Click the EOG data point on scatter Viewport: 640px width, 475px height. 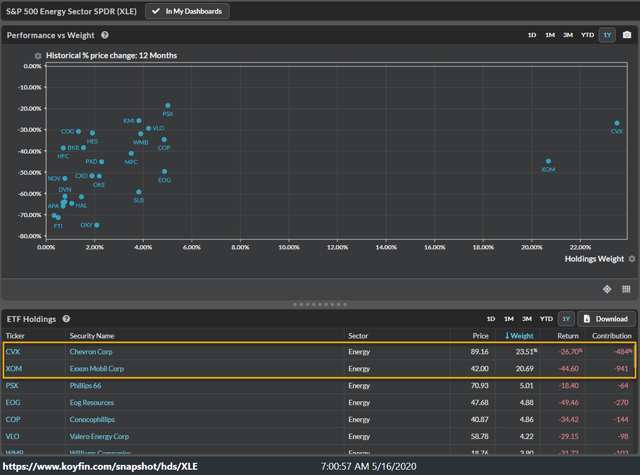tap(164, 172)
